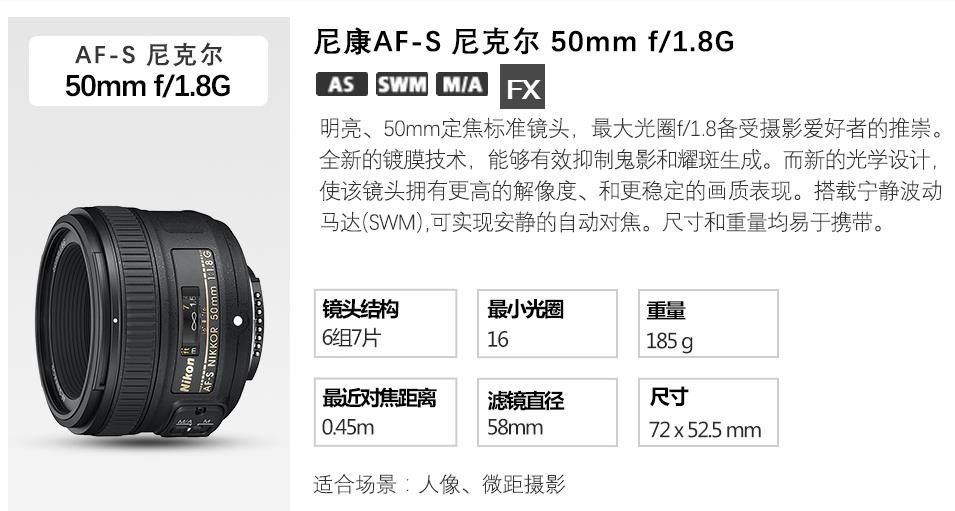This screenshot has height=511, width=955.
Task: Click the 尼康AF-S 尼克尔 50mm f/1.8G title
Action: pyautogui.click(x=524, y=41)
